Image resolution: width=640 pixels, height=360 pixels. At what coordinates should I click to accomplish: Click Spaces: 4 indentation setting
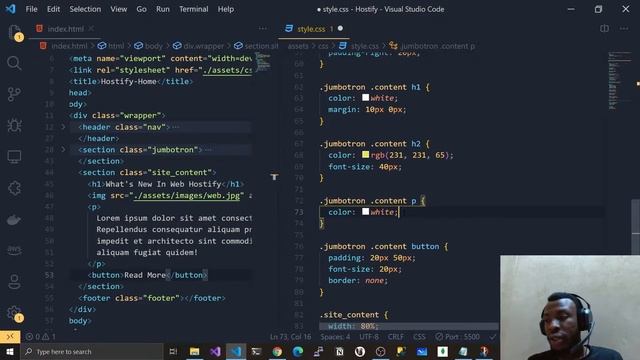(x=335, y=337)
